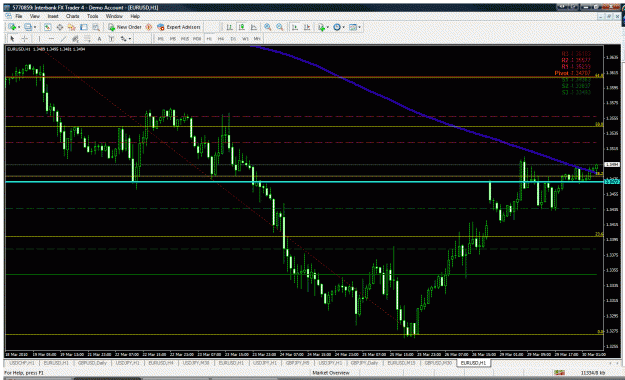
Task: Open the Tools menu
Action: [x=92, y=16]
